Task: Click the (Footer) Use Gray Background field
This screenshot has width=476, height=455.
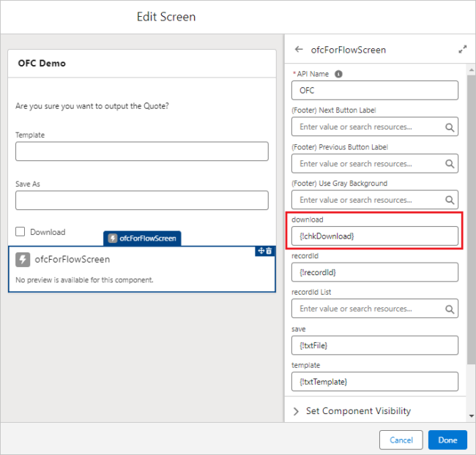Action: (375, 200)
